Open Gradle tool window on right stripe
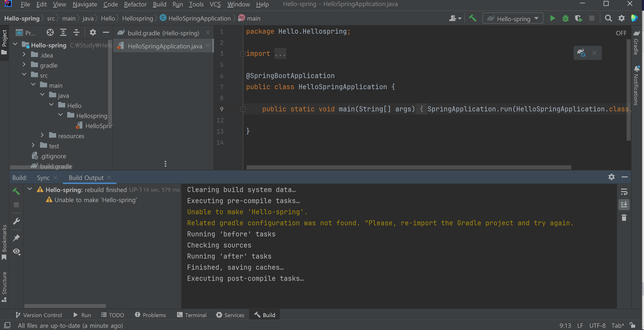 tap(636, 43)
